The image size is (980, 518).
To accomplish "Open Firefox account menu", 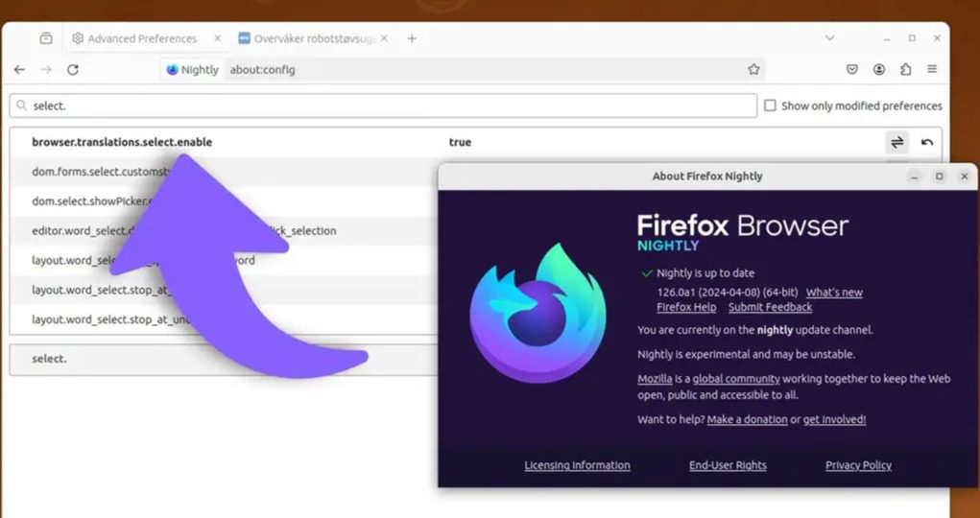I will pyautogui.click(x=879, y=69).
